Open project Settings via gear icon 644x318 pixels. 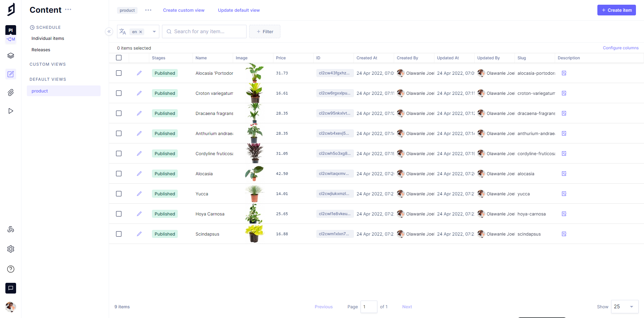11,249
